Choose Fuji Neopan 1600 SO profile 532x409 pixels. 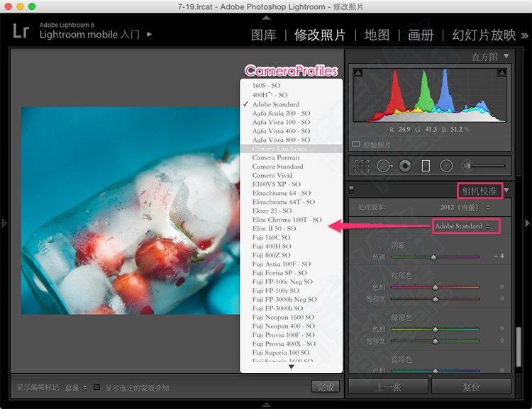tap(291, 317)
